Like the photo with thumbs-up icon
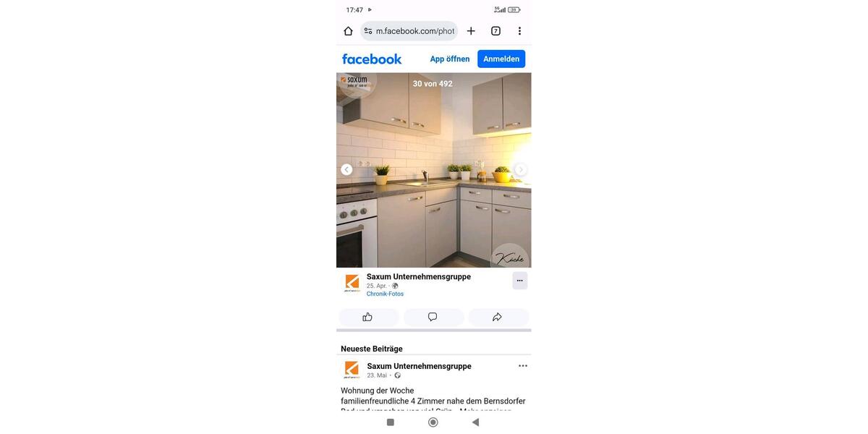Image resolution: width=868 pixels, height=434 pixels. pos(369,317)
